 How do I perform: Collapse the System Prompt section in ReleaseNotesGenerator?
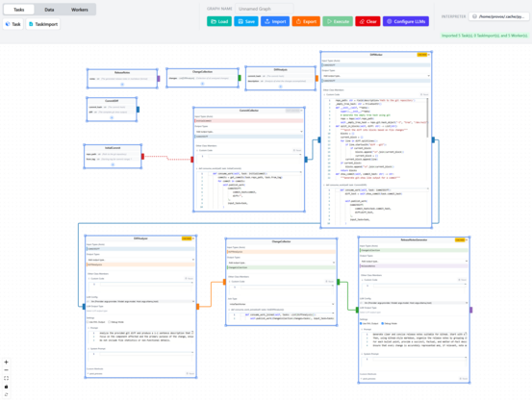pos(363,354)
